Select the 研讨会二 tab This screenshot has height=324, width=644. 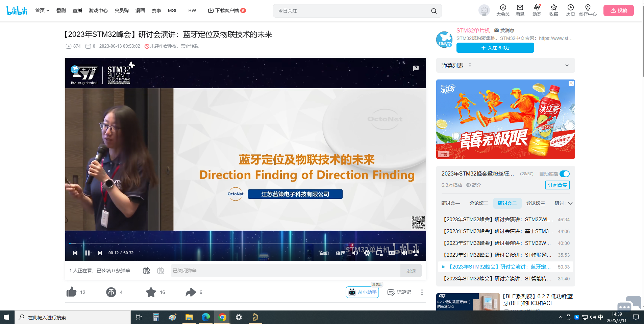pyautogui.click(x=507, y=203)
